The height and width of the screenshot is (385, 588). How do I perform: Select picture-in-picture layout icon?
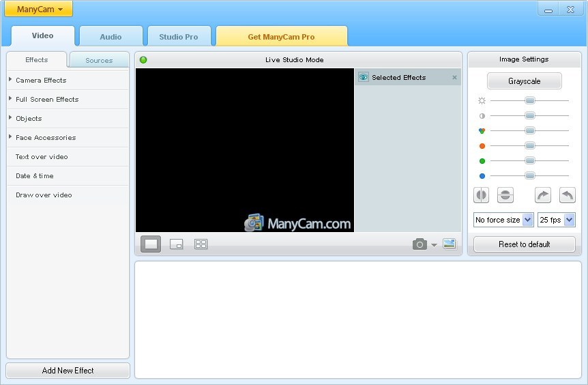coord(176,244)
